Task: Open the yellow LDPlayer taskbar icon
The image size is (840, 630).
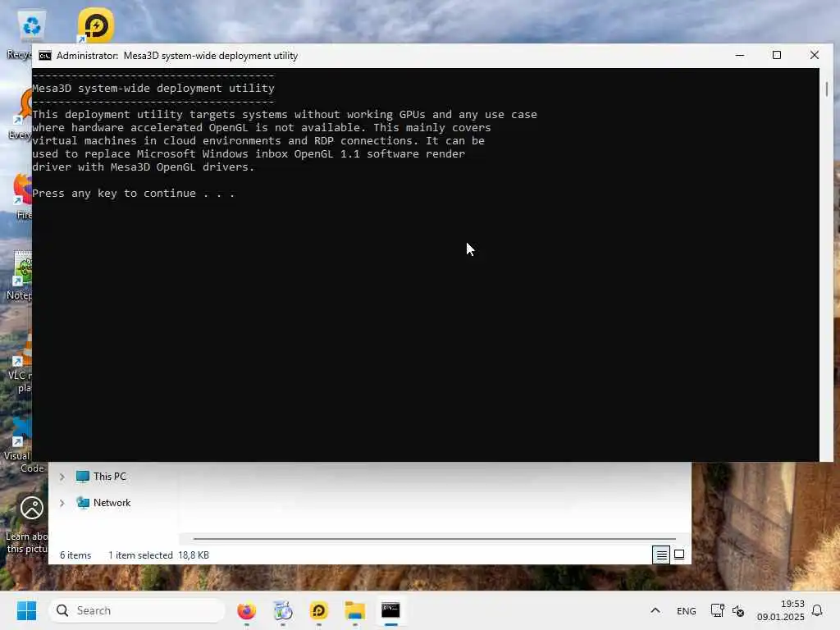Action: pos(319,610)
